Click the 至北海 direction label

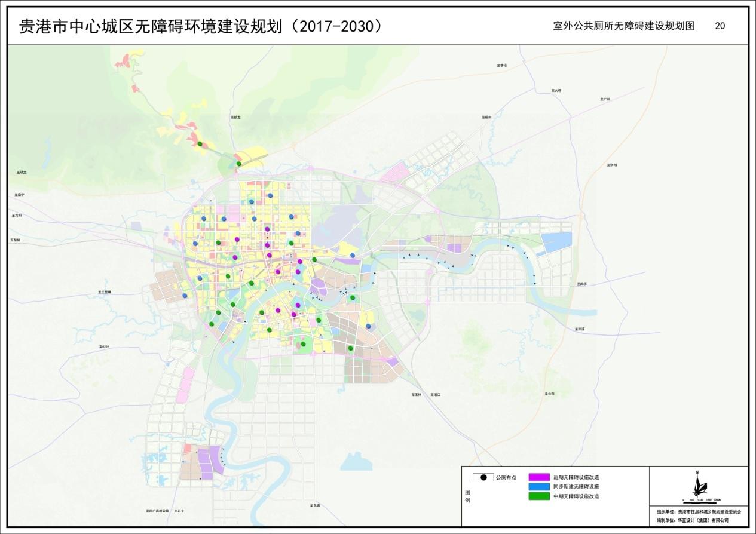click(x=550, y=394)
